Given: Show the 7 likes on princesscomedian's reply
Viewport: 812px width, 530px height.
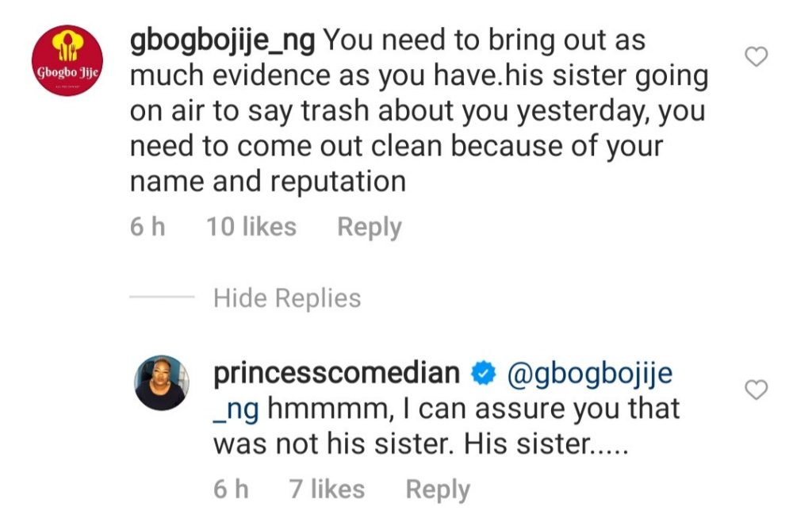Looking at the screenshot, I should (x=327, y=490).
